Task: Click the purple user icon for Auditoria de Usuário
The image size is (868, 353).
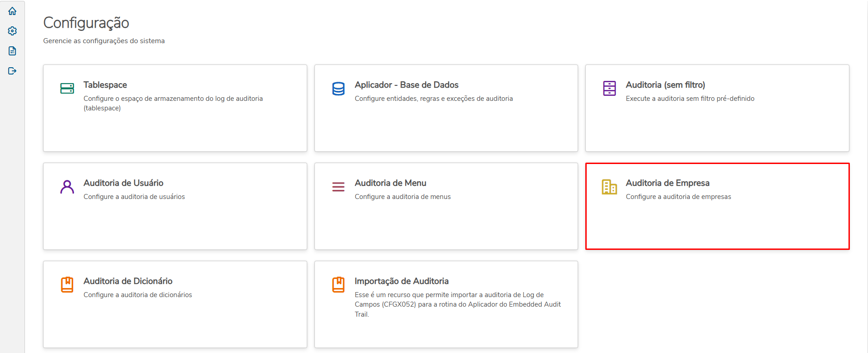Action: (67, 187)
